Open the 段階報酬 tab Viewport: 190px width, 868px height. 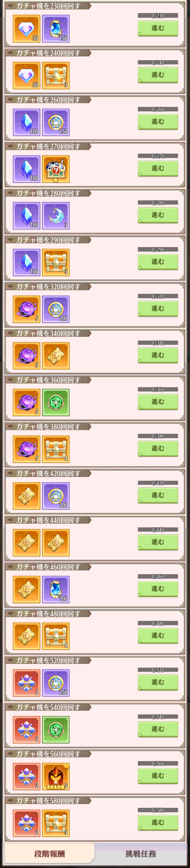tap(49, 853)
